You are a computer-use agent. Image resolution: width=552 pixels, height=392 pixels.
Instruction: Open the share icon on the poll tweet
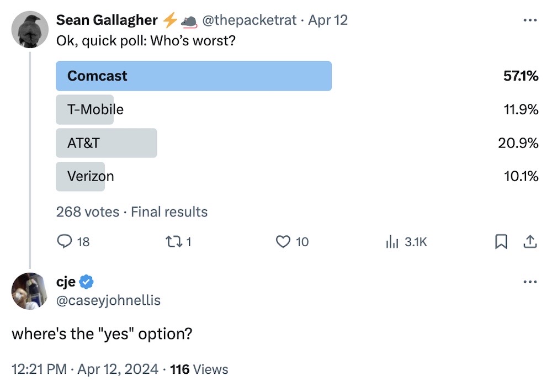tap(530, 242)
